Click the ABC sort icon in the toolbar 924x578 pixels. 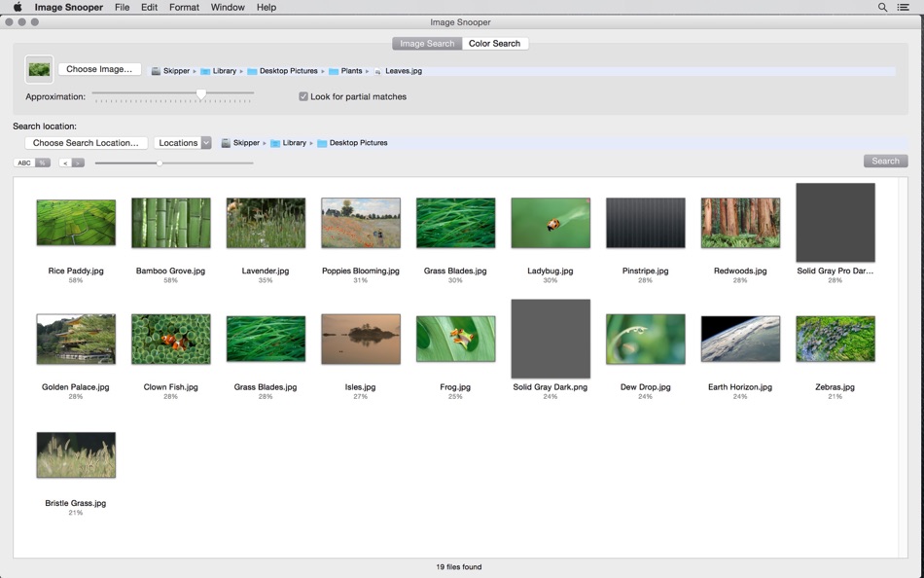point(23,162)
